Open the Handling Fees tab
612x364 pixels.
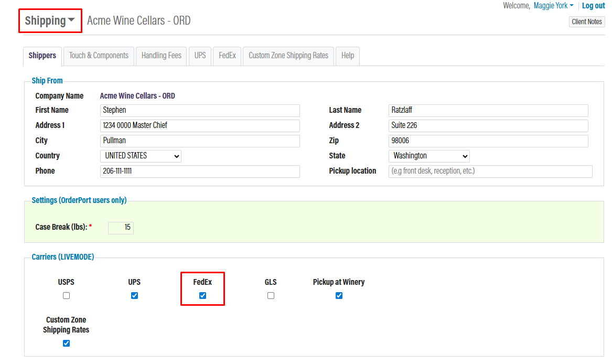coord(161,56)
